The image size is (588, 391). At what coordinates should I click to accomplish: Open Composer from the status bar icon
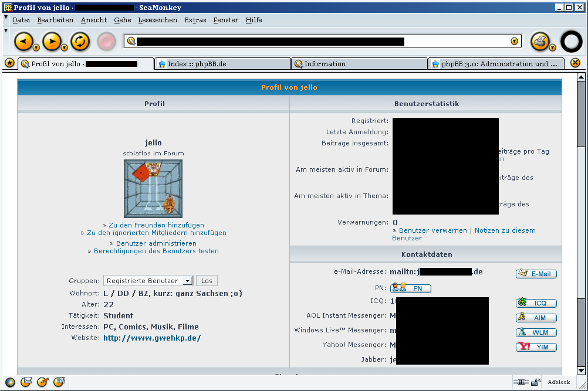43,382
